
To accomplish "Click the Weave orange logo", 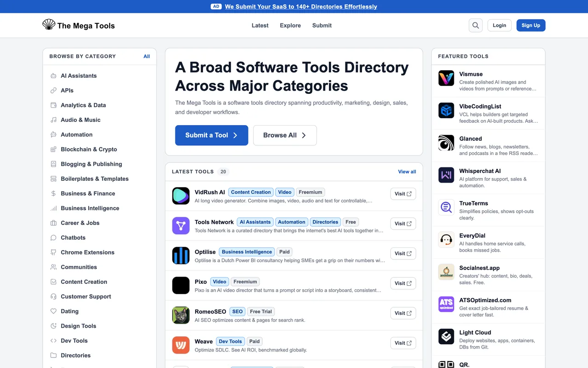I will [181, 345].
